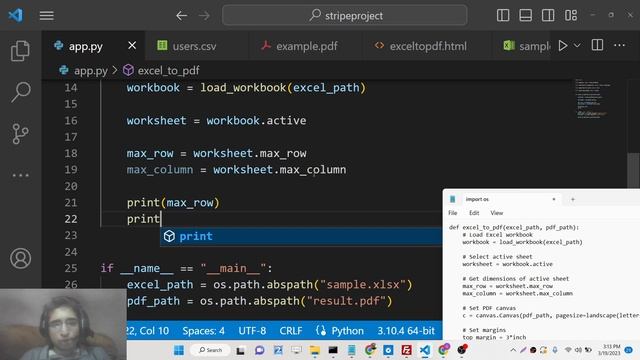Click the code minimap
640x360 pixels.
(x=592, y=99)
